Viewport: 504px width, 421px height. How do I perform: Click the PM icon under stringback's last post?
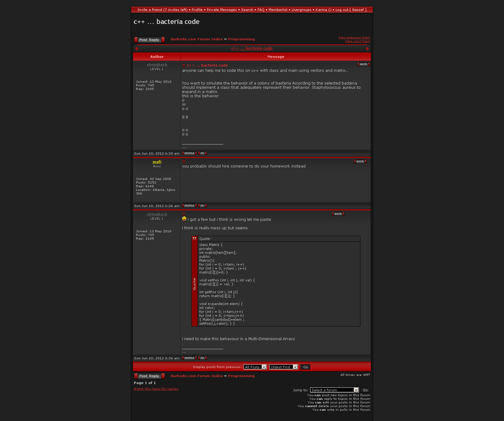coord(202,358)
